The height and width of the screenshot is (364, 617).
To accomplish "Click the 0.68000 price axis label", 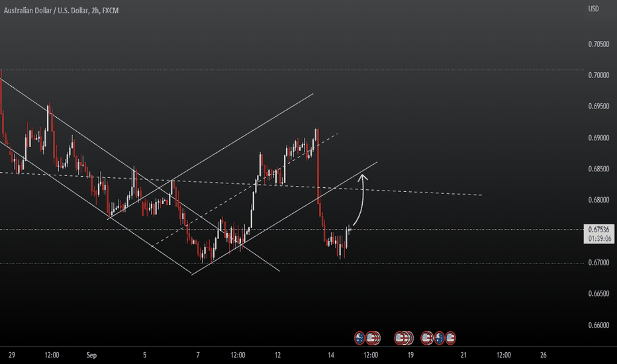I will [x=598, y=200].
